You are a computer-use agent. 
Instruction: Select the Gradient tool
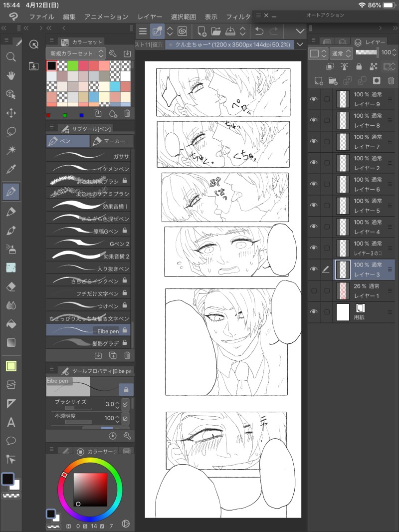click(x=11, y=343)
